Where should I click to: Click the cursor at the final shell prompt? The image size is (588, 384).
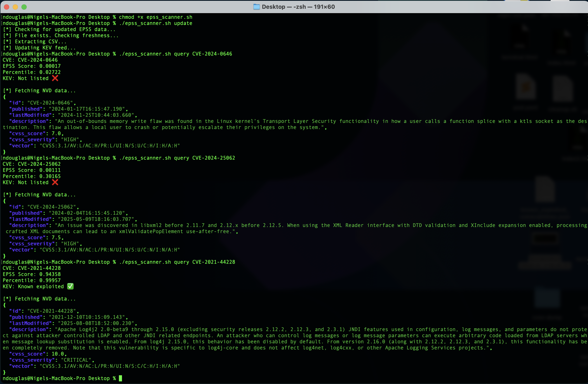coord(120,378)
